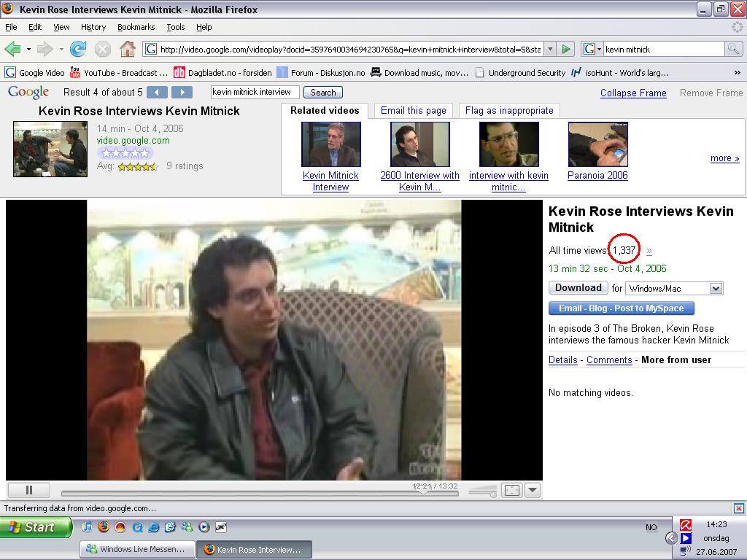
Task: Click the Collapse Frame link
Action: click(633, 93)
